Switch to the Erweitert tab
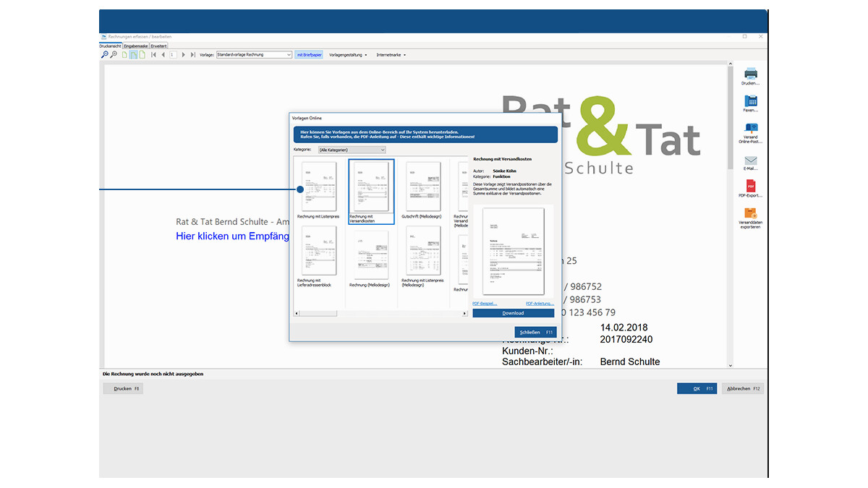This screenshot has height=488, width=868. (x=158, y=46)
